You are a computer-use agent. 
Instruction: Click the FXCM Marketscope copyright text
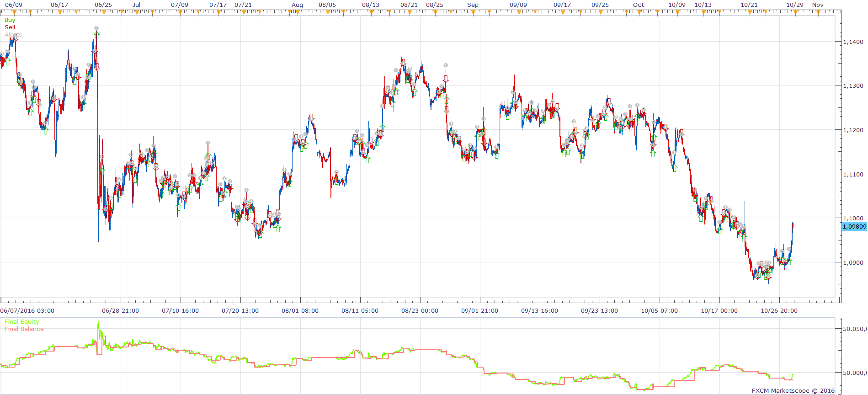click(x=793, y=391)
